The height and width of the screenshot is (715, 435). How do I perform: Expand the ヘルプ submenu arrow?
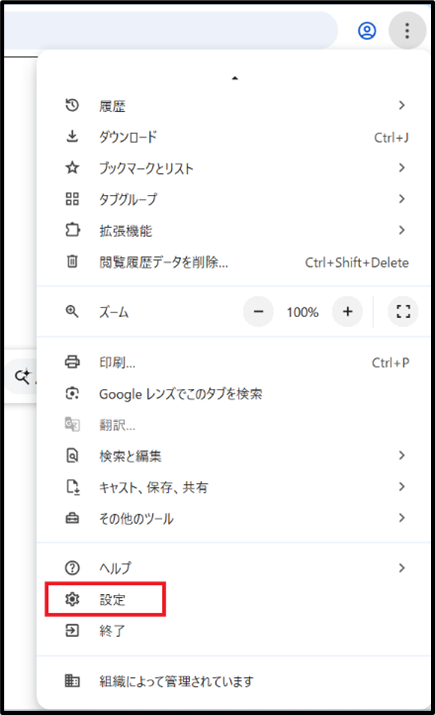coord(402,568)
